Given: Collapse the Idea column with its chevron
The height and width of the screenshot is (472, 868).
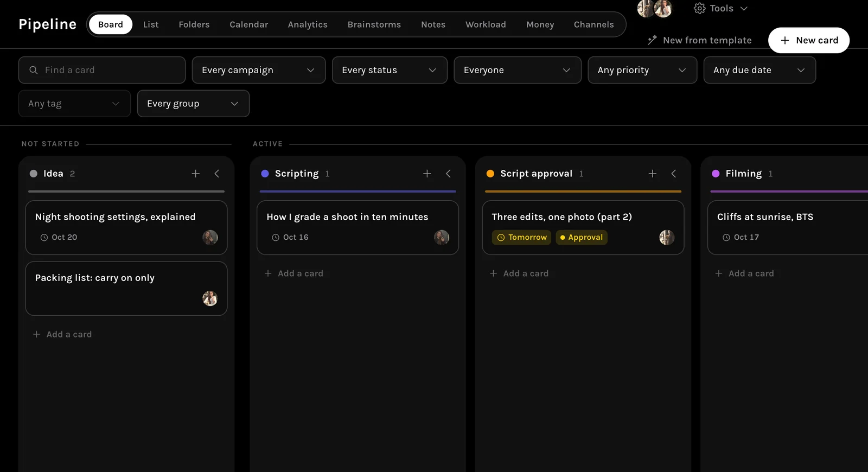Looking at the screenshot, I should [217, 174].
